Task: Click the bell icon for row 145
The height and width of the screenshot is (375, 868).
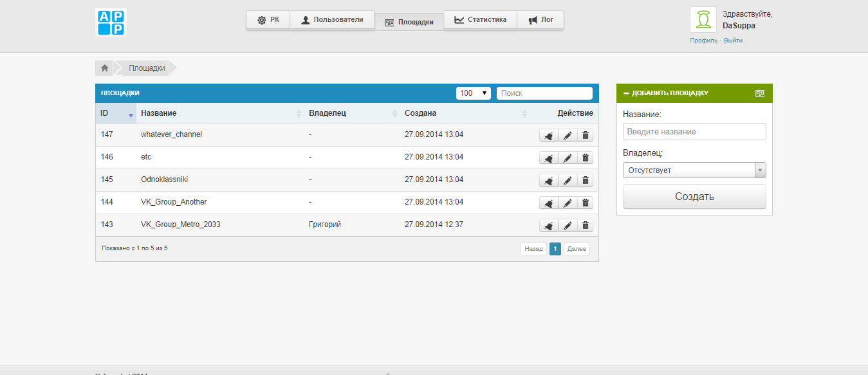Action: pyautogui.click(x=548, y=181)
